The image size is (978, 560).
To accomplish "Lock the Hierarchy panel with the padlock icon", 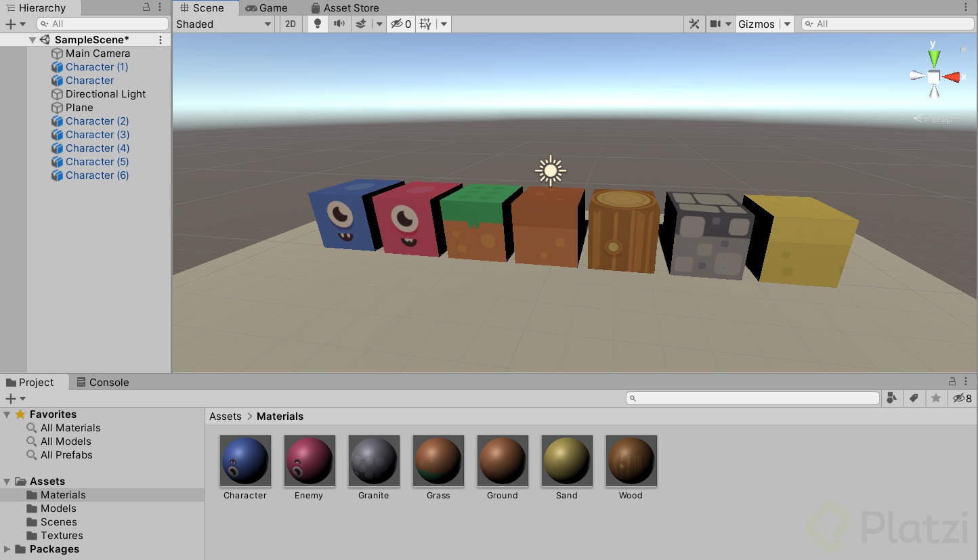I will tap(146, 7).
